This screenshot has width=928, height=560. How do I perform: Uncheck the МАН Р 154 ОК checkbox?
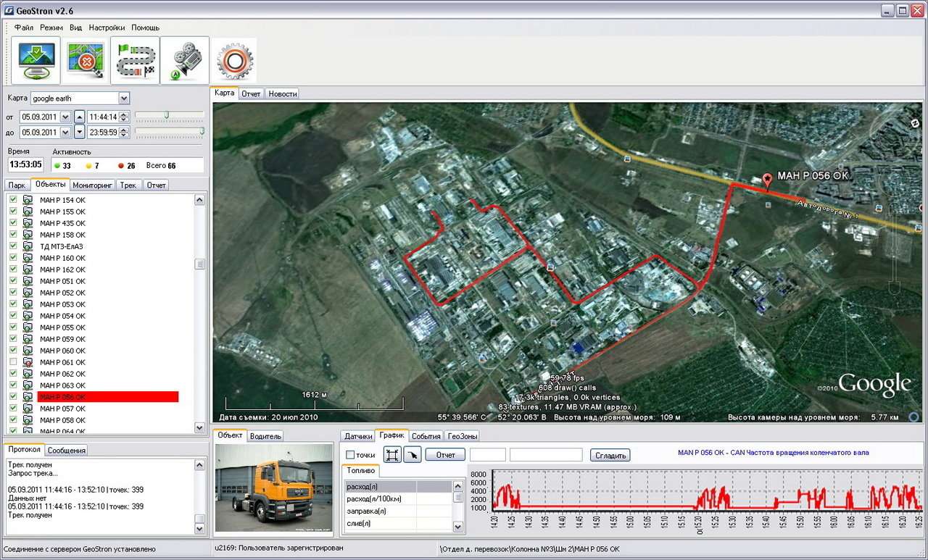click(13, 199)
